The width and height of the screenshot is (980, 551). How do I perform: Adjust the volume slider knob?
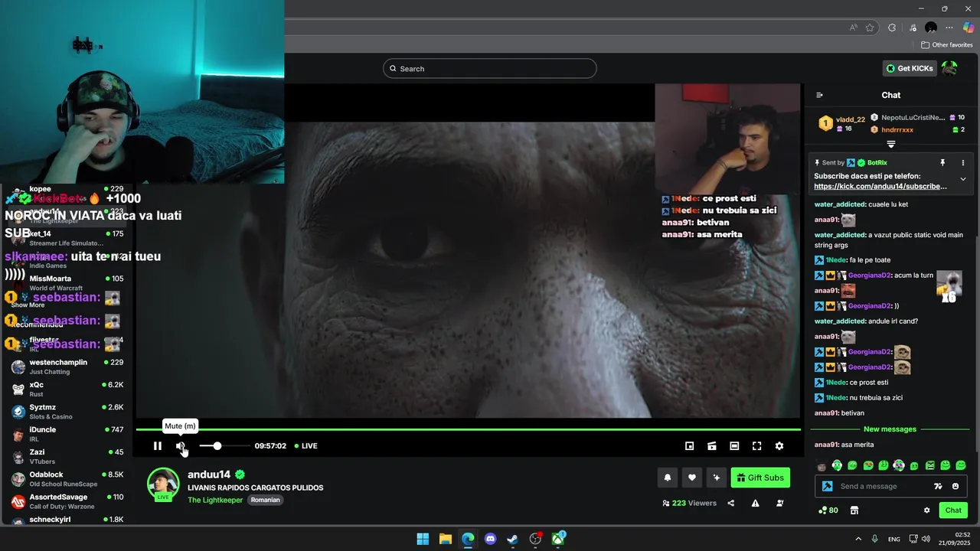coord(217,445)
